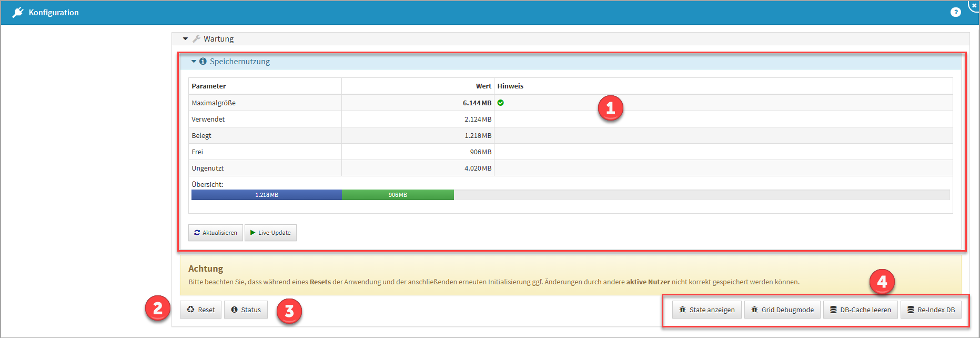Click the help question mark icon
Image resolution: width=980 pixels, height=338 pixels.
tap(955, 12)
